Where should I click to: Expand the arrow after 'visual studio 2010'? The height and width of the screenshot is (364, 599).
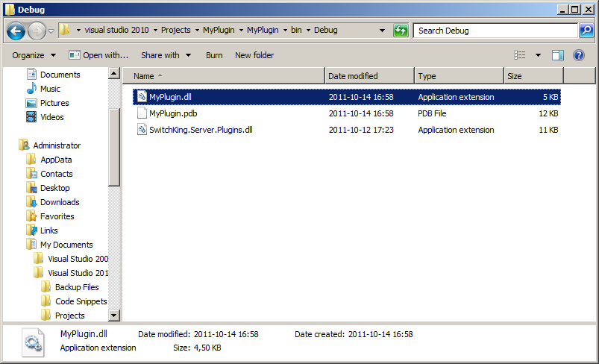point(155,30)
